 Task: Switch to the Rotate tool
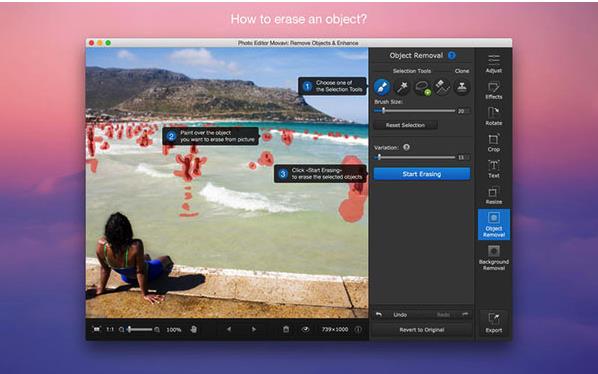(494, 117)
